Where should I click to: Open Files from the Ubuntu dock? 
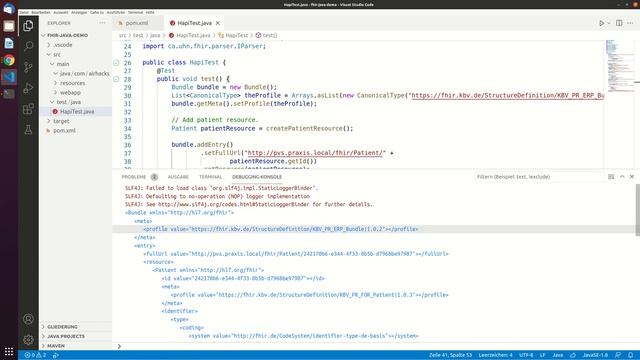point(9,26)
